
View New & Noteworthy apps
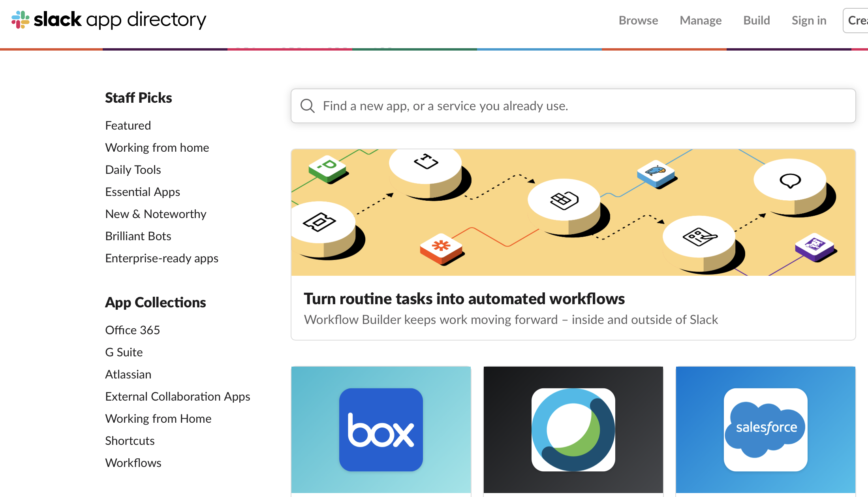pos(155,214)
